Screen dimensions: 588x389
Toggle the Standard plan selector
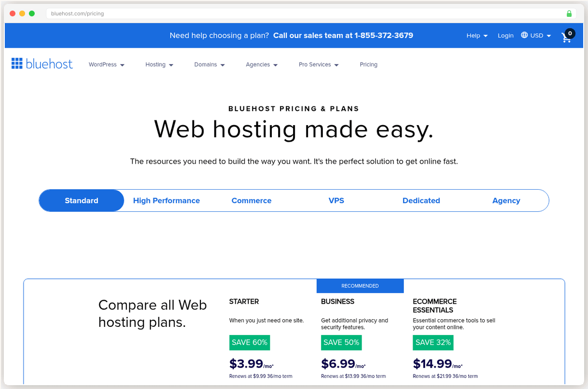[x=81, y=200]
